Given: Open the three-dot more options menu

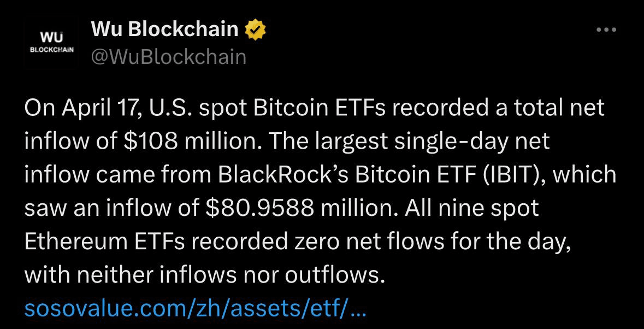Looking at the screenshot, I should click(x=606, y=30).
